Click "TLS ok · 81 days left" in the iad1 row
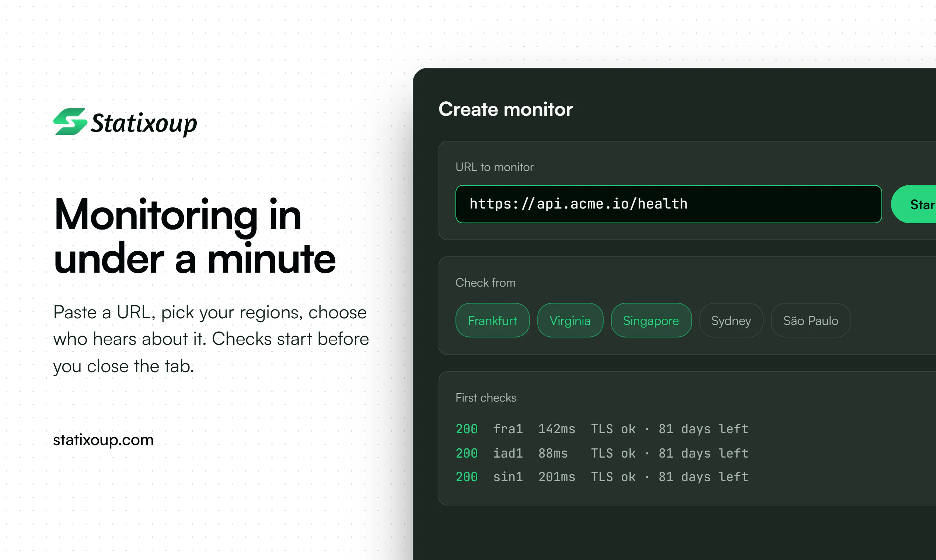The width and height of the screenshot is (936, 560). (x=670, y=453)
